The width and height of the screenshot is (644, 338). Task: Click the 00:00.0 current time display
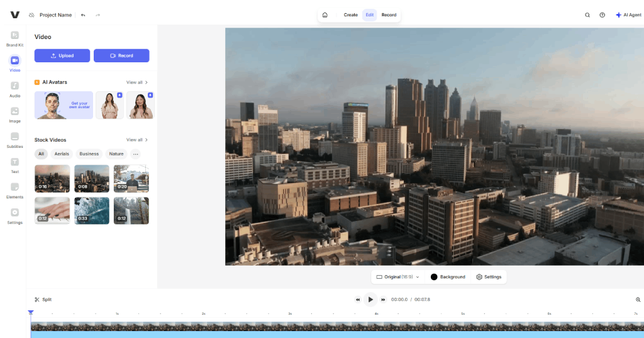pyautogui.click(x=399, y=300)
